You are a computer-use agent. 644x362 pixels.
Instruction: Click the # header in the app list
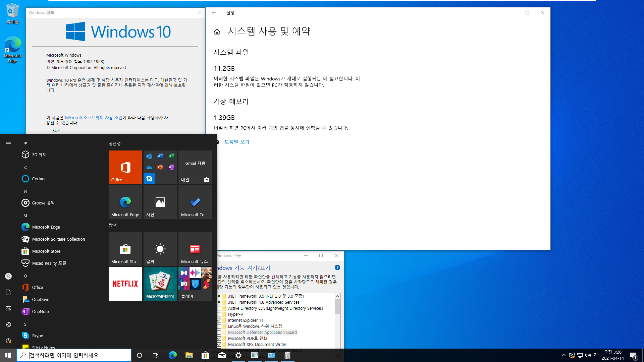(x=25, y=143)
